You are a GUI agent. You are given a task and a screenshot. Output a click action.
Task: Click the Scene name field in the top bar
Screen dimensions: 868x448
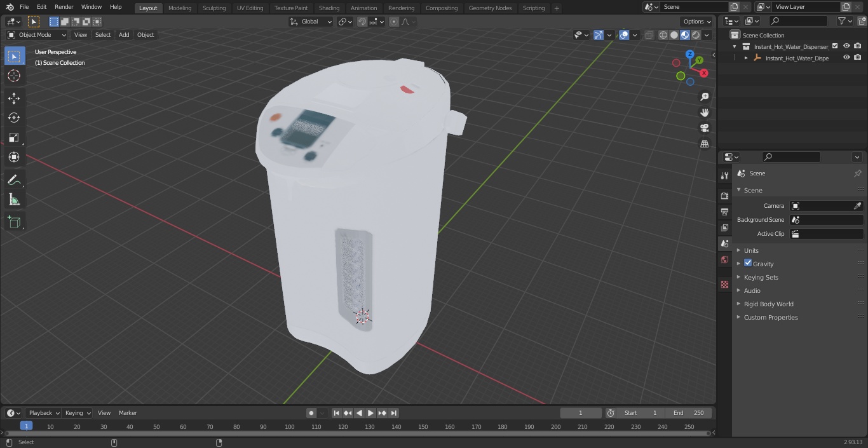pyautogui.click(x=693, y=7)
